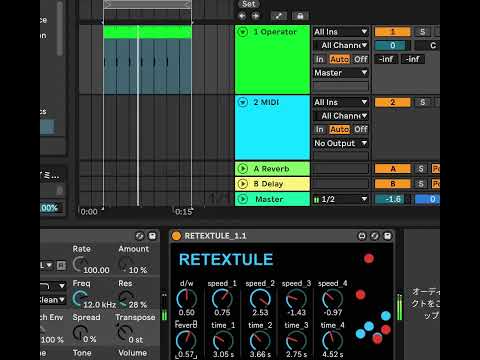Viewport: 480px width, 360px height.
Task: Click the Operator Spread knob
Action: (x=80, y=332)
